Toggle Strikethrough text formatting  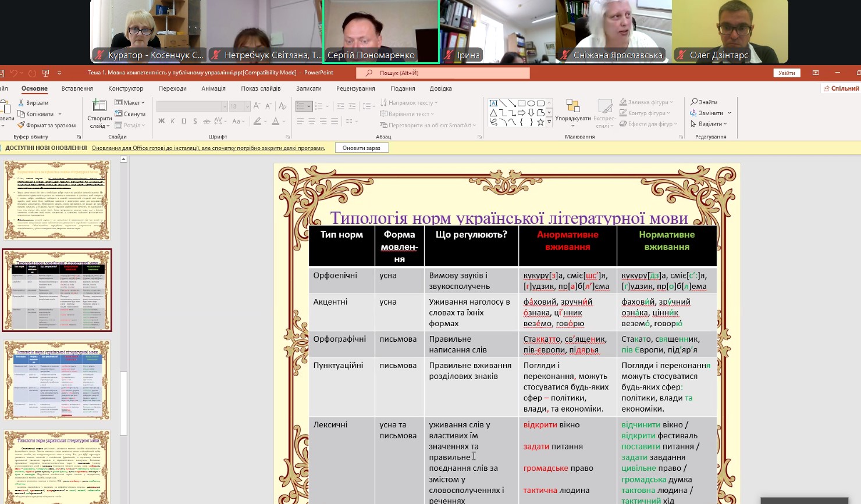207,121
